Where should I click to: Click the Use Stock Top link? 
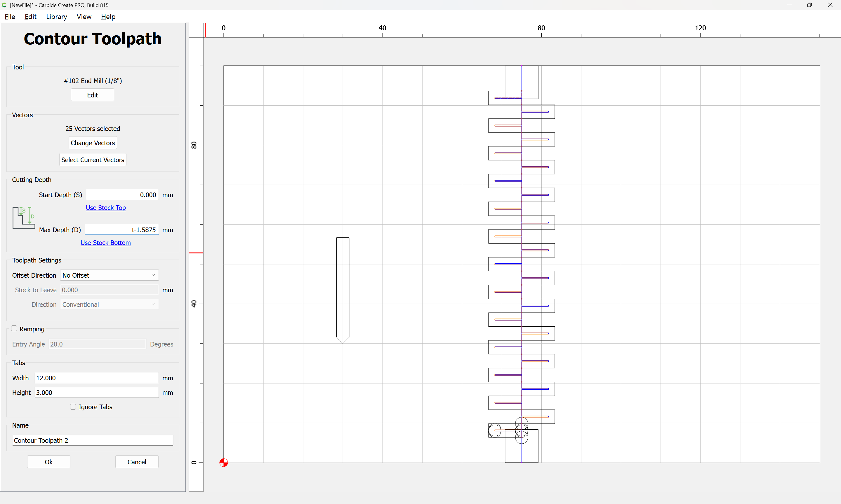point(105,207)
